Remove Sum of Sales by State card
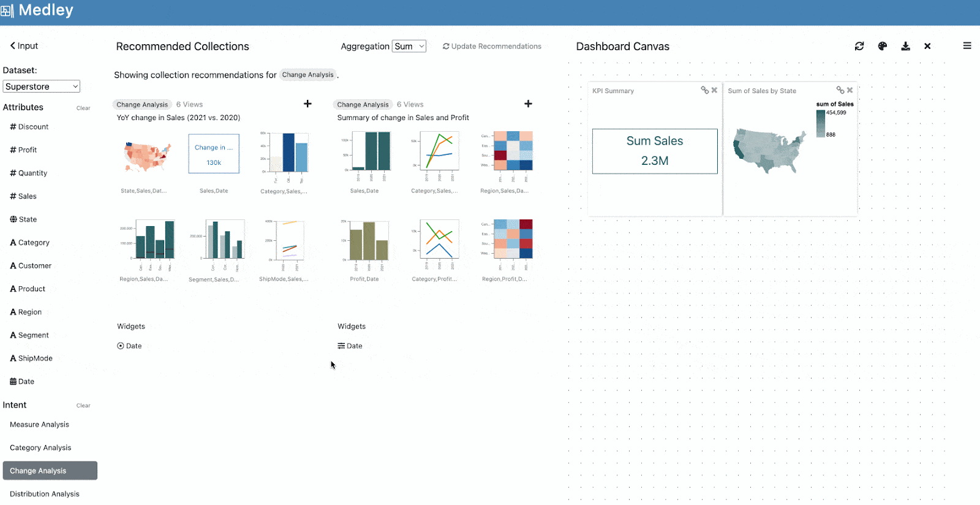 [850, 90]
